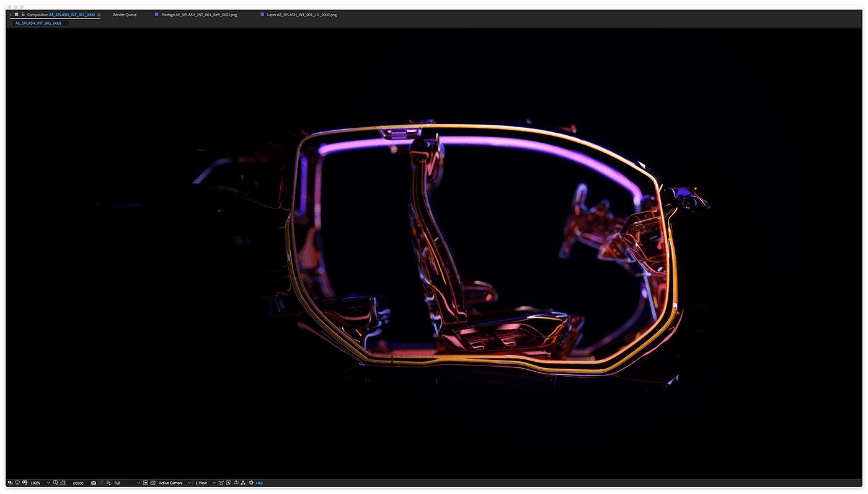Click the AE_SPLASH_INT_001_0002 composition breadcrumb
868x494 pixels.
[x=38, y=23]
